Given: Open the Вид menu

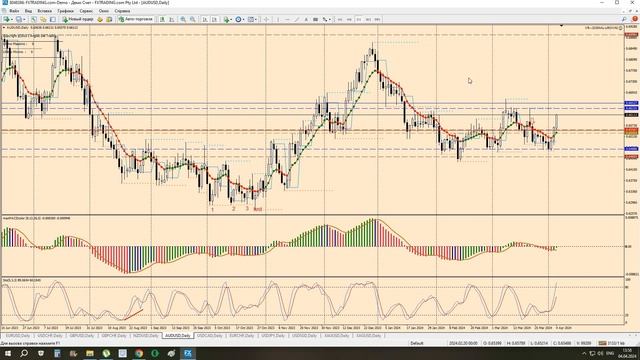Looking at the screenshot, I should click(x=28, y=11).
